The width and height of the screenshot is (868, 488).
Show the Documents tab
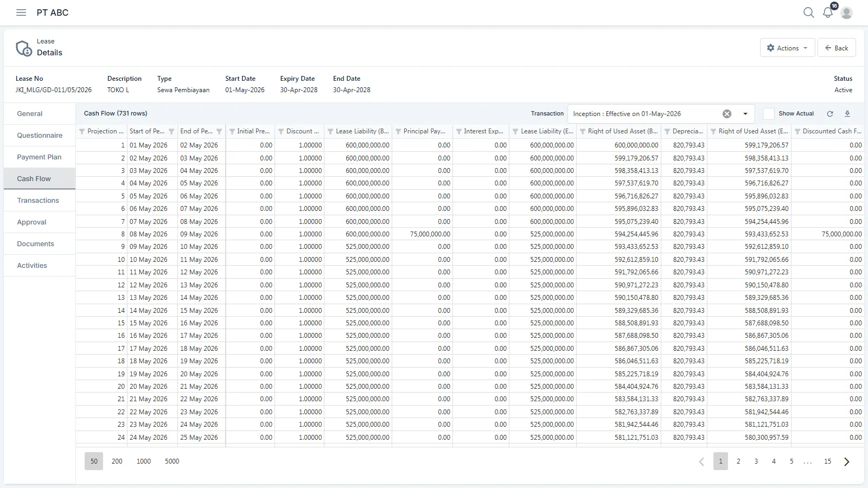pos(40,244)
